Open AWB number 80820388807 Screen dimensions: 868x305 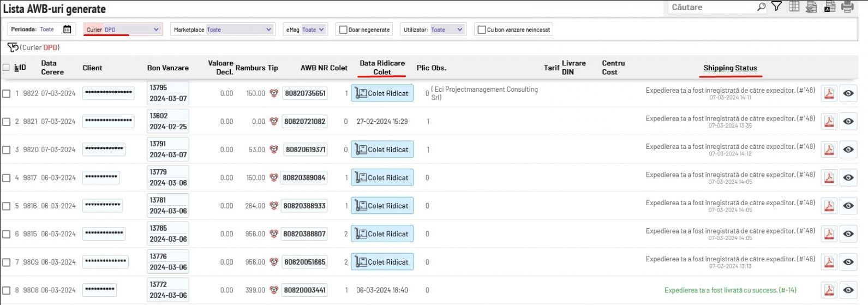tap(304, 234)
